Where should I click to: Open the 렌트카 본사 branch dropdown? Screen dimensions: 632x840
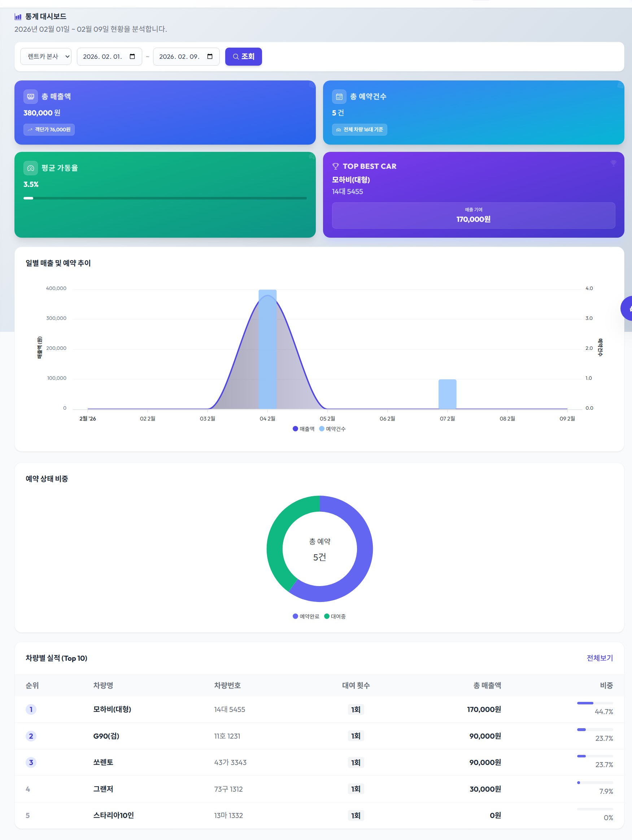(45, 56)
